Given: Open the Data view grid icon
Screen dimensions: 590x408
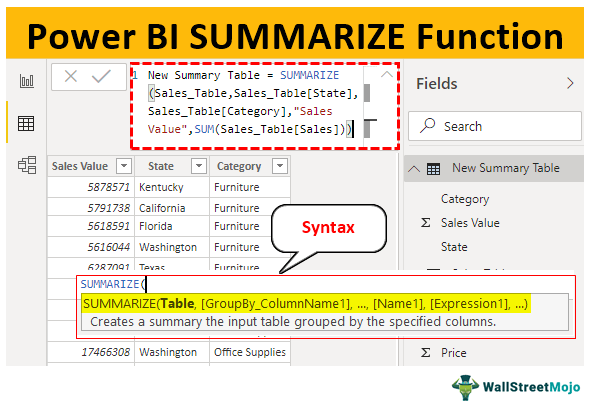Looking at the screenshot, I should [x=26, y=123].
